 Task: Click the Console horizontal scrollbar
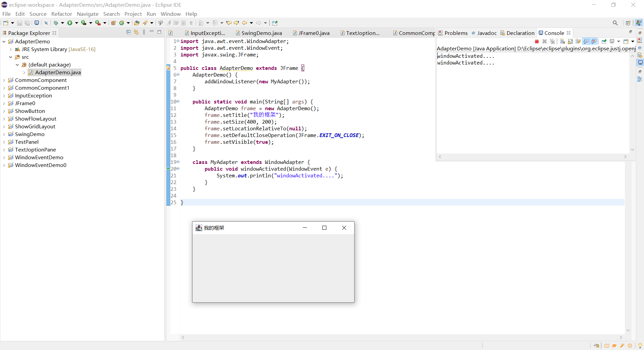pos(532,157)
